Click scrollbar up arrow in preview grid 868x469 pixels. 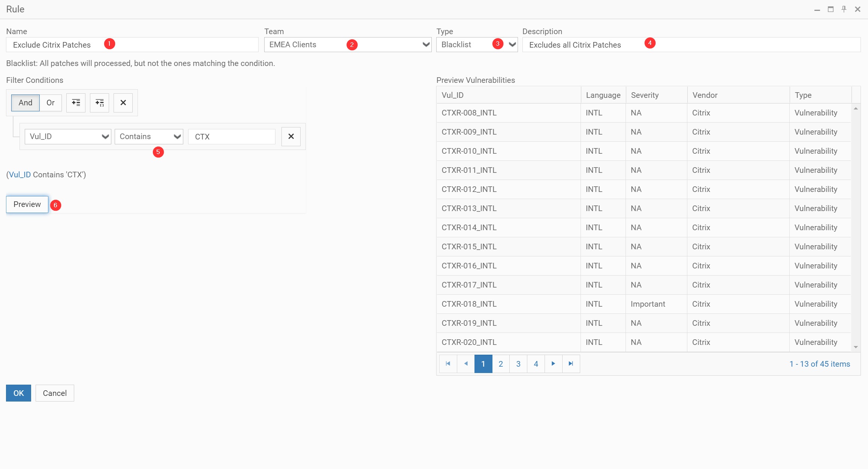coord(856,108)
